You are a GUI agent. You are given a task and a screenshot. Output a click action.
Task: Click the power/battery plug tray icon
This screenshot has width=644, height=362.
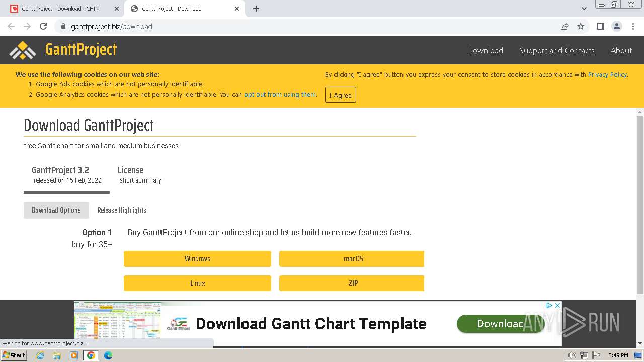click(584, 355)
